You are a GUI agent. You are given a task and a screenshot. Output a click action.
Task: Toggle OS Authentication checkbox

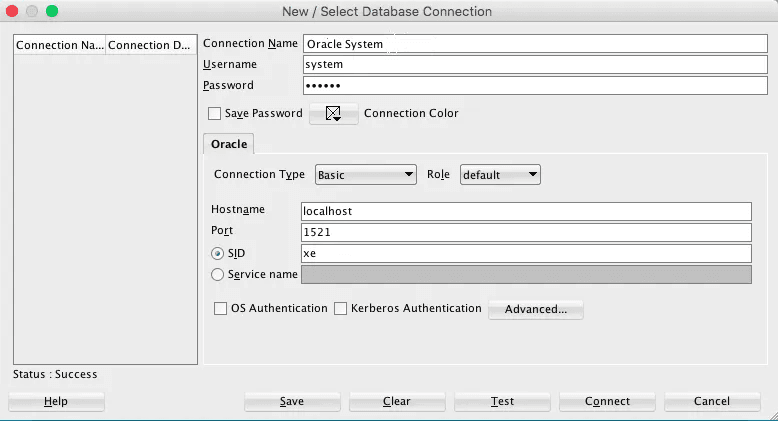(221, 309)
